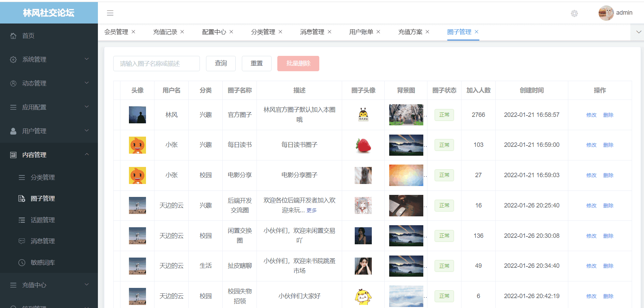Switch to the 充值方案 tab

pyautogui.click(x=410, y=32)
